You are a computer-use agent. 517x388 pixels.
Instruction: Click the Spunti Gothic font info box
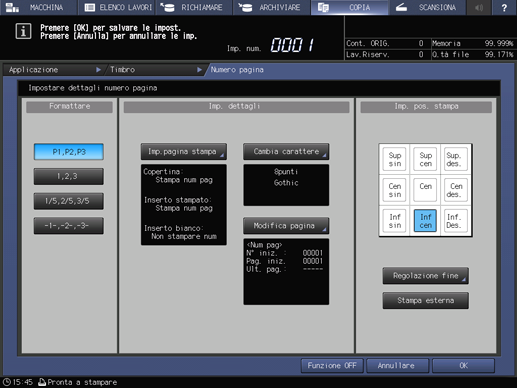286,185
